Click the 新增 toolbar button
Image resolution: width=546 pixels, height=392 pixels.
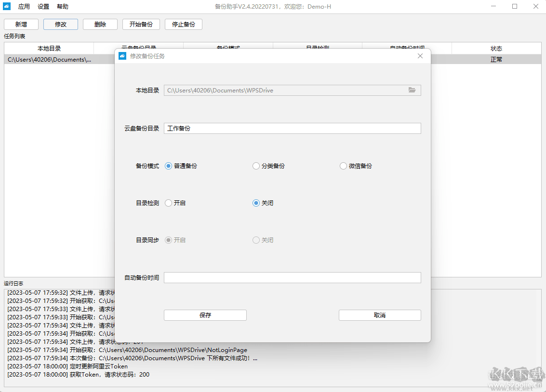21,25
